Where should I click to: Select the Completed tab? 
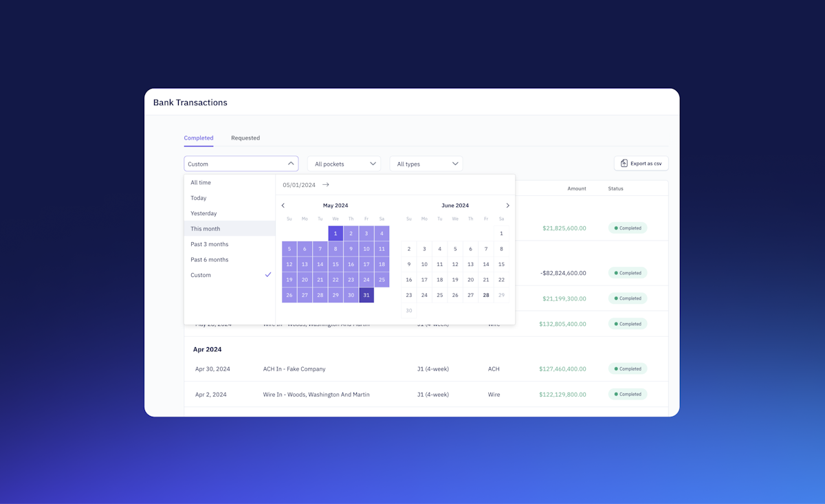coord(198,138)
